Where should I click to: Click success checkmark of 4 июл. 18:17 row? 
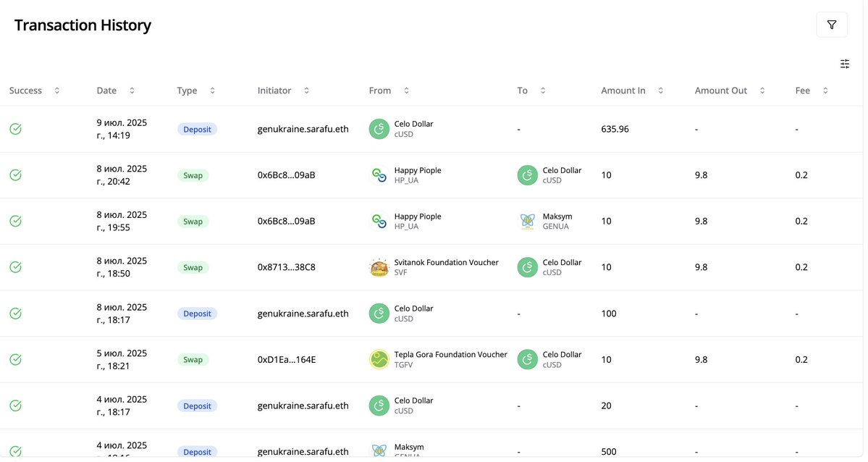[x=15, y=406]
